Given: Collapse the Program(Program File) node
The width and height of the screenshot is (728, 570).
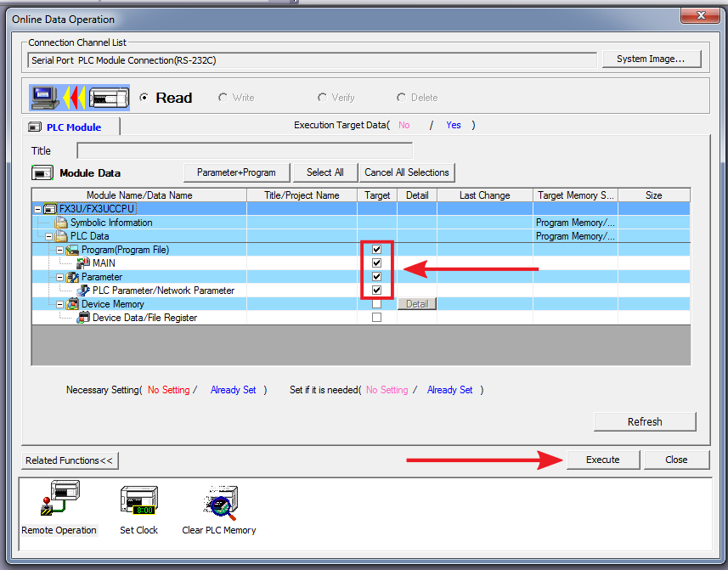Looking at the screenshot, I should point(60,250).
